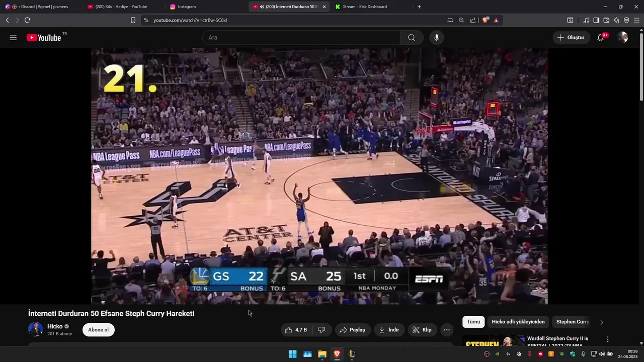Click the Oluştur create button
This screenshot has height=362, width=644.
571,38
